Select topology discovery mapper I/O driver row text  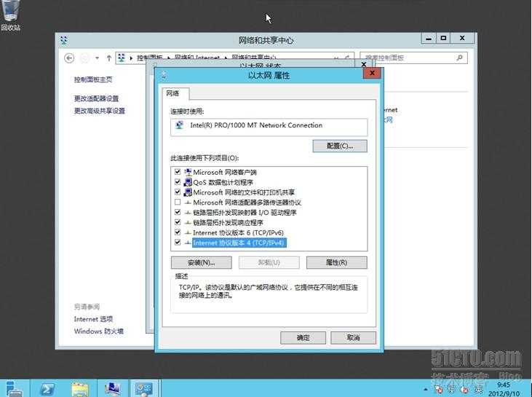pyautogui.click(x=245, y=213)
